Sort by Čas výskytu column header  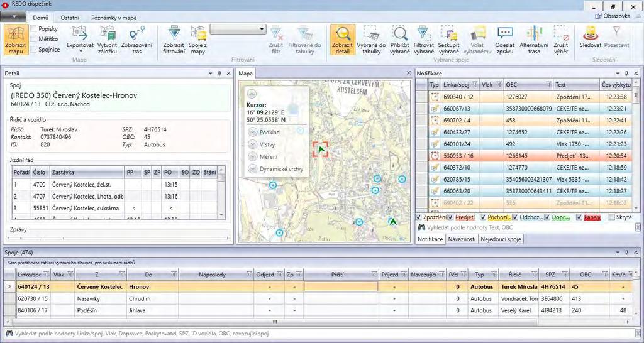coord(615,85)
